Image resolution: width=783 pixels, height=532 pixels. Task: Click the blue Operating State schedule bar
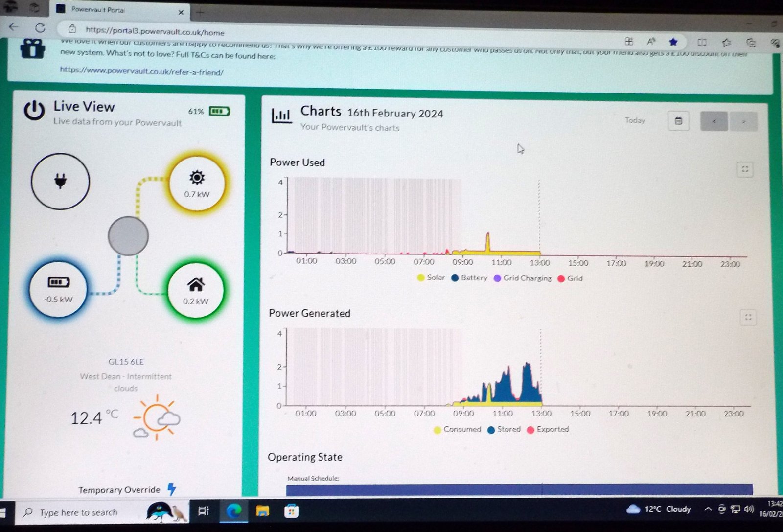coord(519,489)
